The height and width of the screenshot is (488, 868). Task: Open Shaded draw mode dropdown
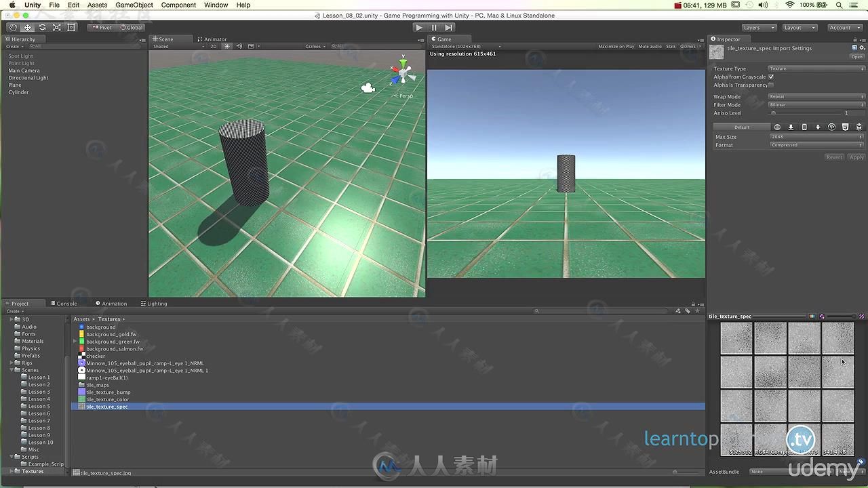[x=178, y=47]
